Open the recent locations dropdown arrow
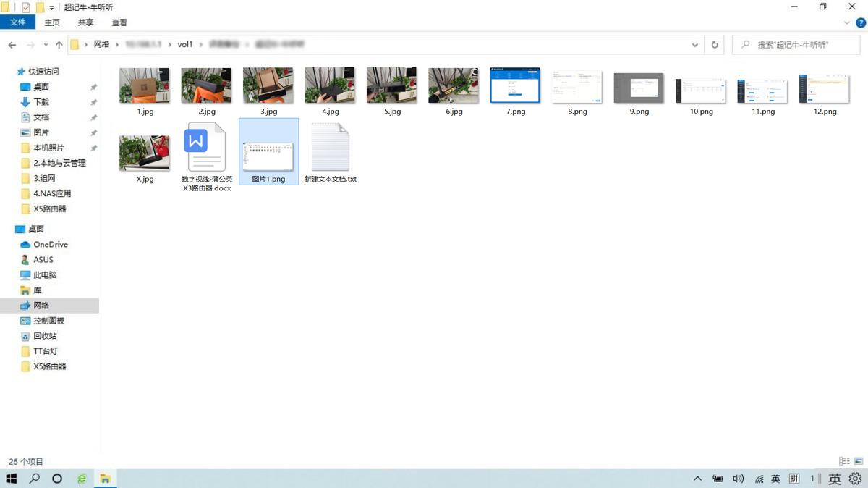Screen dimensions: 868x488 pos(46,45)
